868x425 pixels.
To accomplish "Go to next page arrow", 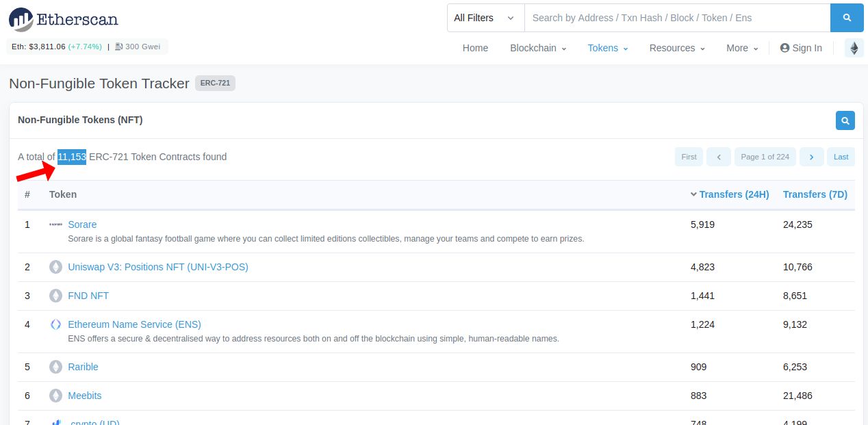I will (811, 157).
